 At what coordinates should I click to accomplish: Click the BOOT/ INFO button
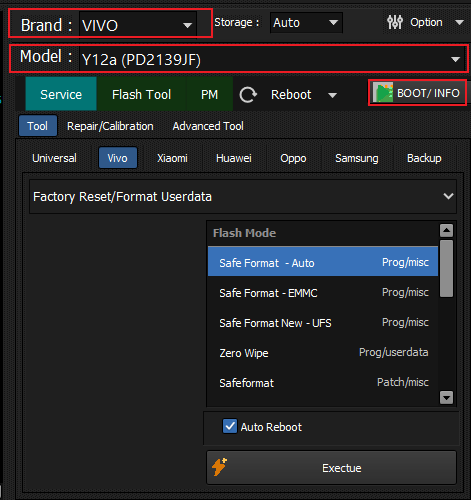coord(418,93)
